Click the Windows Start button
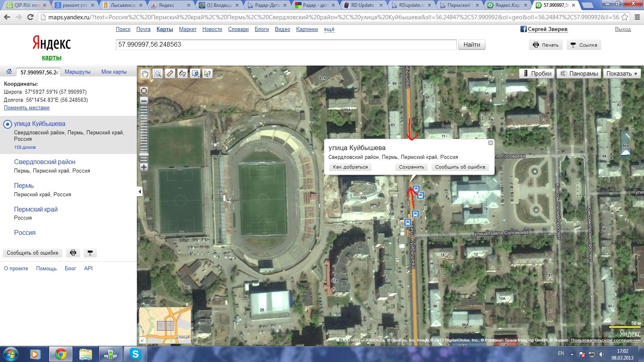The width and height of the screenshot is (644, 362). tap(10, 354)
